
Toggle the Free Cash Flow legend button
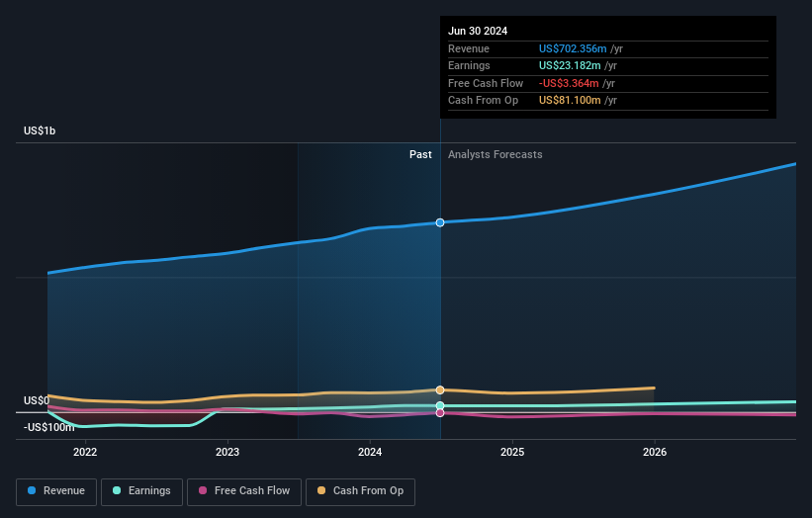coord(244,491)
